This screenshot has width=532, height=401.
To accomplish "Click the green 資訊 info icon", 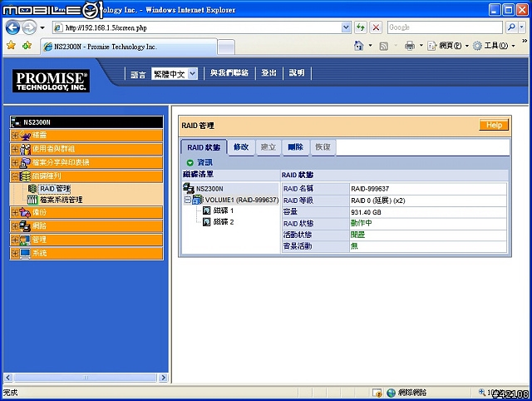I will pos(190,162).
